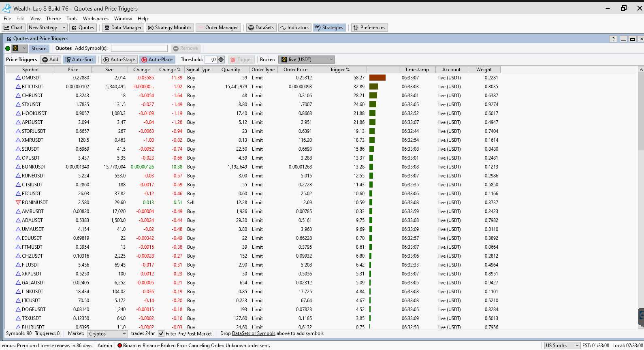Select the LINKUSDT row symbol
The width and height of the screenshot is (644, 350).
32,292
